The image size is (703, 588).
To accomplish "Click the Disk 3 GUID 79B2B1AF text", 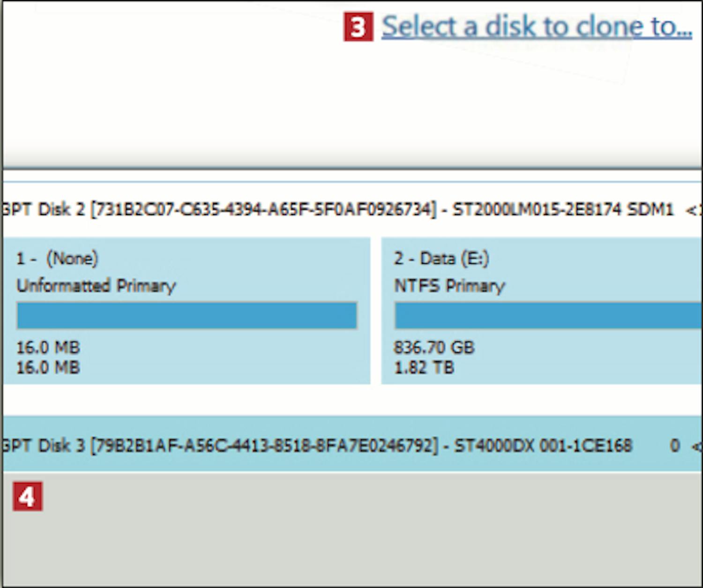I will (264, 445).
